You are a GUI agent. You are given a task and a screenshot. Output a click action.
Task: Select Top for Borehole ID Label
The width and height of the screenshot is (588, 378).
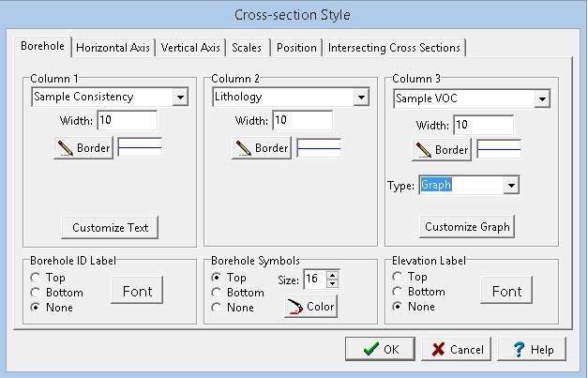[37, 278]
